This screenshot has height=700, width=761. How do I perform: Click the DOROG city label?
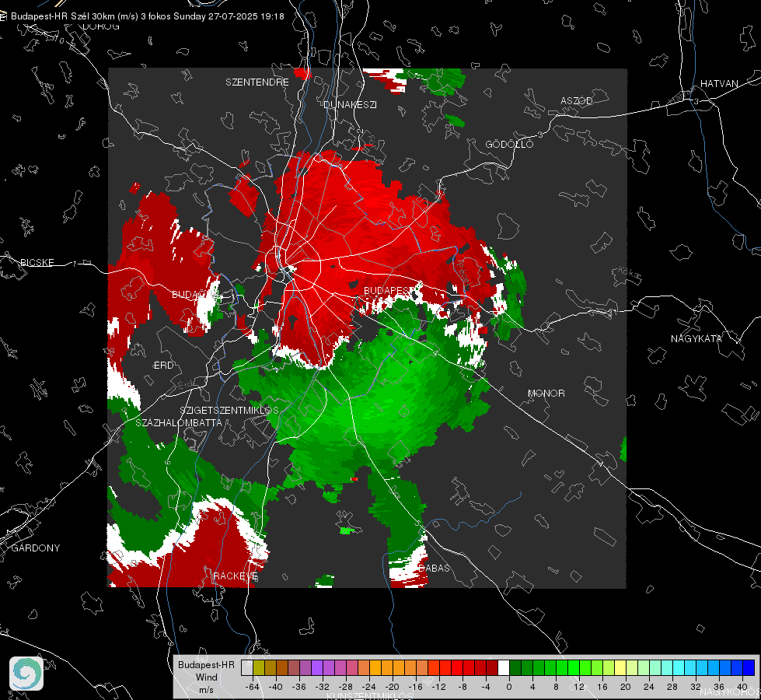101,26
